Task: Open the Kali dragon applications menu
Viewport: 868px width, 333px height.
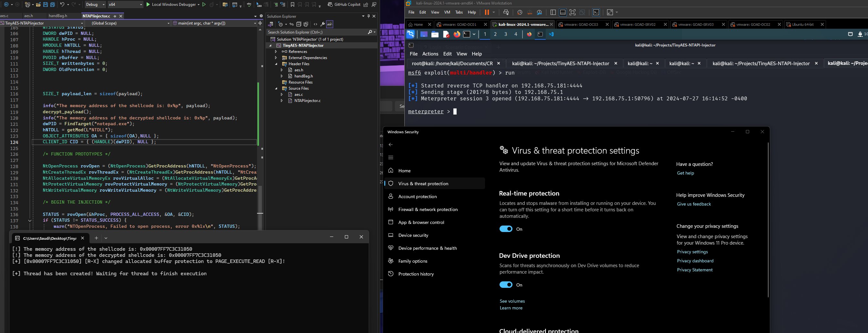Action: (x=410, y=34)
